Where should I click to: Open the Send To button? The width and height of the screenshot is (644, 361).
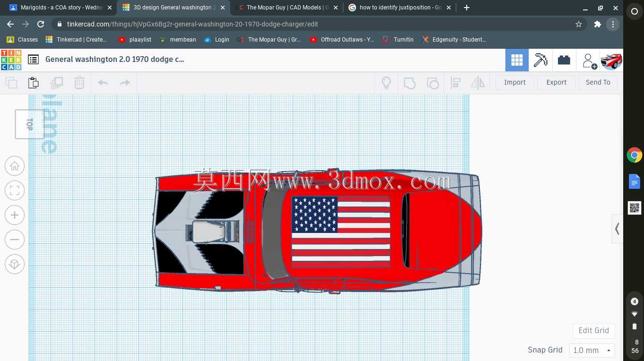pyautogui.click(x=598, y=82)
